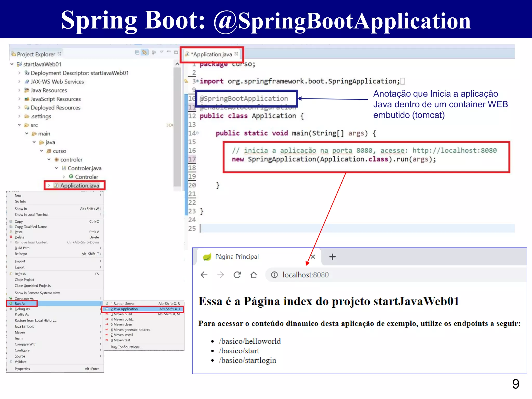Reload the localhost:8080 page
The height and width of the screenshot is (399, 532).
coord(237,275)
